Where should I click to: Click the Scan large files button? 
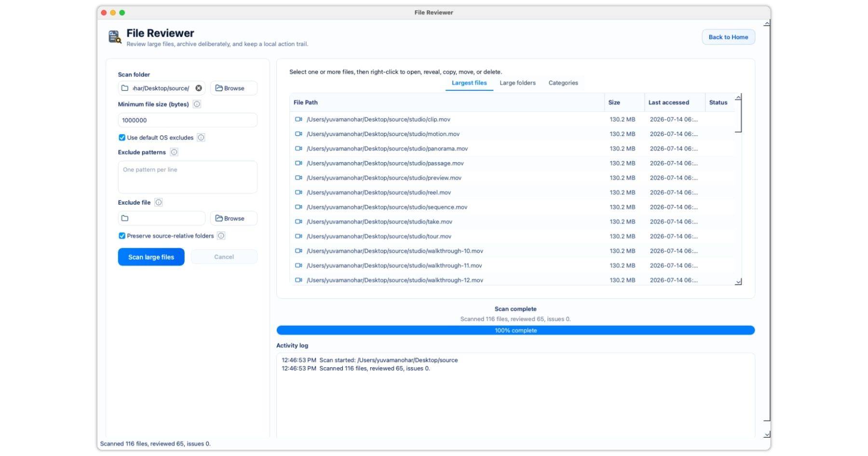pos(151,257)
